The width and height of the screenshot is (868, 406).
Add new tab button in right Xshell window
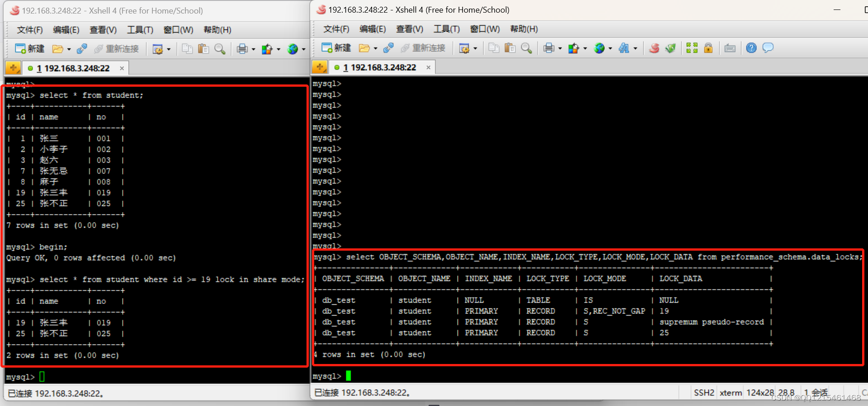pyautogui.click(x=320, y=67)
